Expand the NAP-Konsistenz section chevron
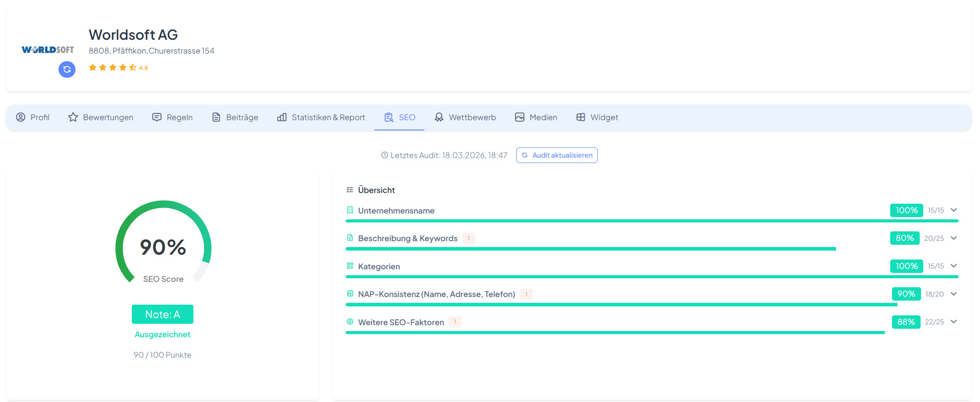 pos(954,294)
